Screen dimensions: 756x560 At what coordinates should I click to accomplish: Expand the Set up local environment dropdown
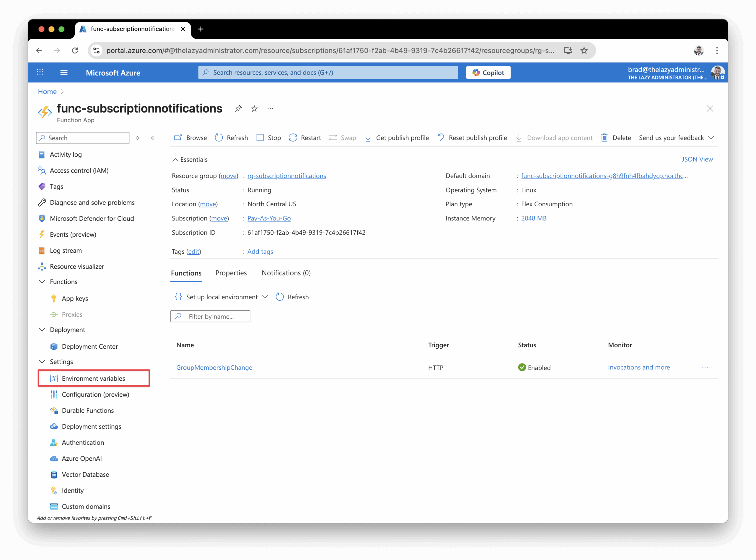(x=265, y=297)
